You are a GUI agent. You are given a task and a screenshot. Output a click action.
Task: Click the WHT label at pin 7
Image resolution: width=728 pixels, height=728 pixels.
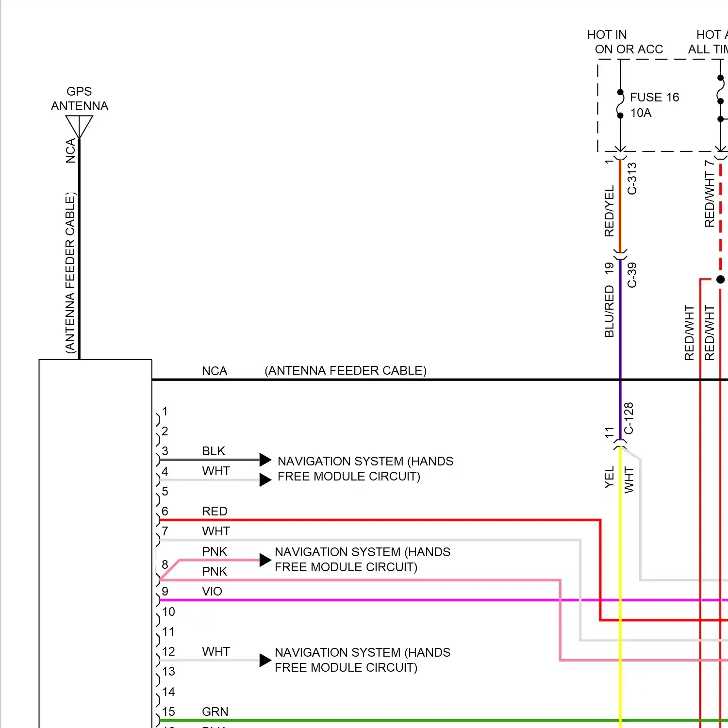216,531
